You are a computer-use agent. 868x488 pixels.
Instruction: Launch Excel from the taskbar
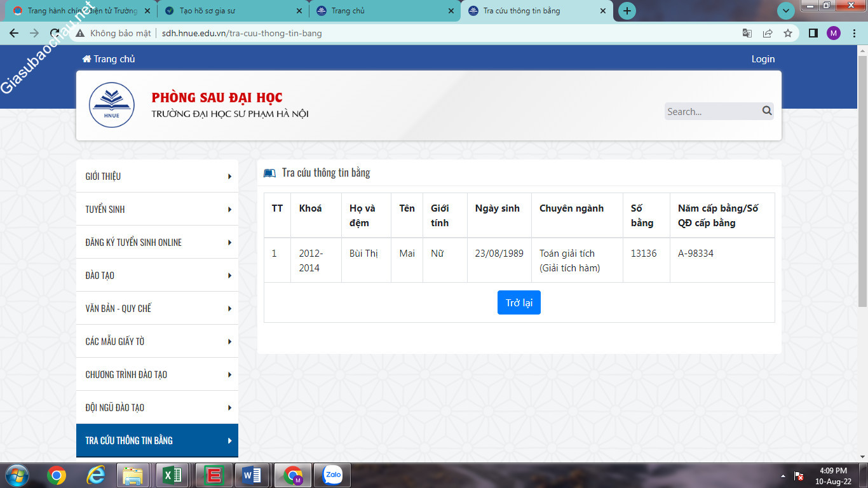click(x=172, y=475)
